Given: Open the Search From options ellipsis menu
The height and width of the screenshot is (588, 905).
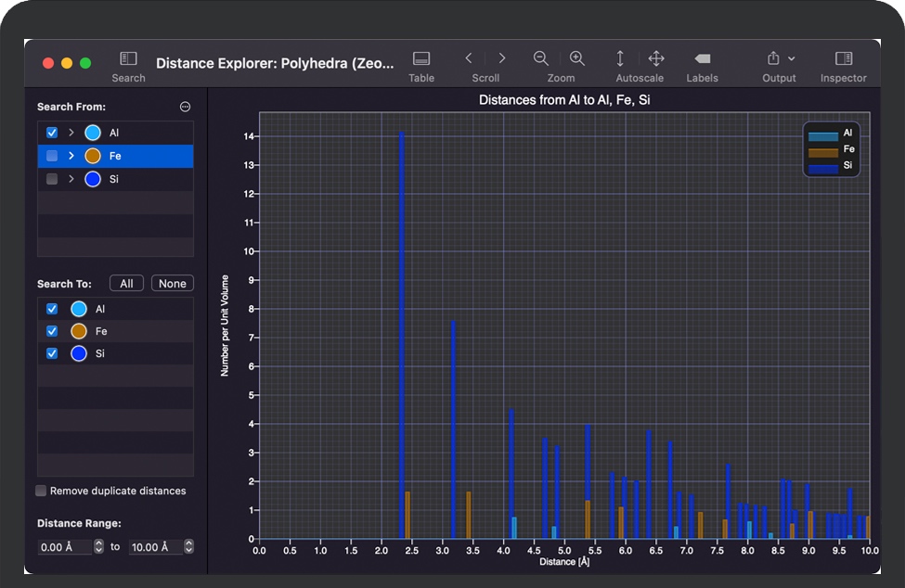Looking at the screenshot, I should 185,107.
